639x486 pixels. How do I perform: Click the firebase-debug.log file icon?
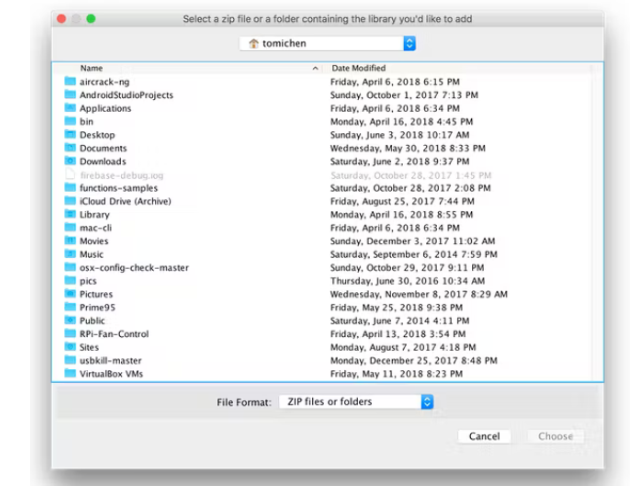coord(70,174)
